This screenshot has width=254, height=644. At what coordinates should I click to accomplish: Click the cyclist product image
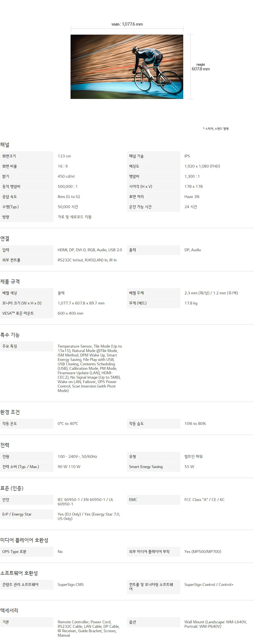127,67
